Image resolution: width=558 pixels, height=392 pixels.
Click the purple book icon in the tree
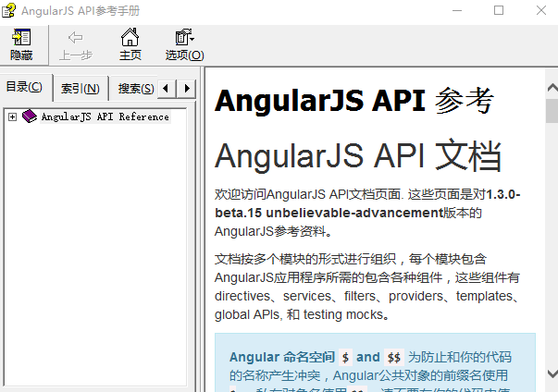coord(30,116)
